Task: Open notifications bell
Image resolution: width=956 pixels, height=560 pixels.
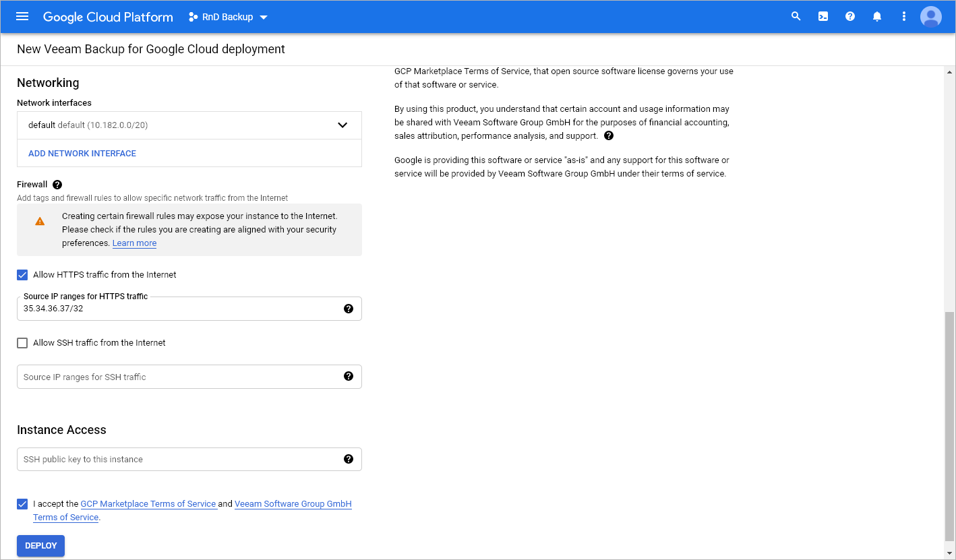Action: pos(877,17)
